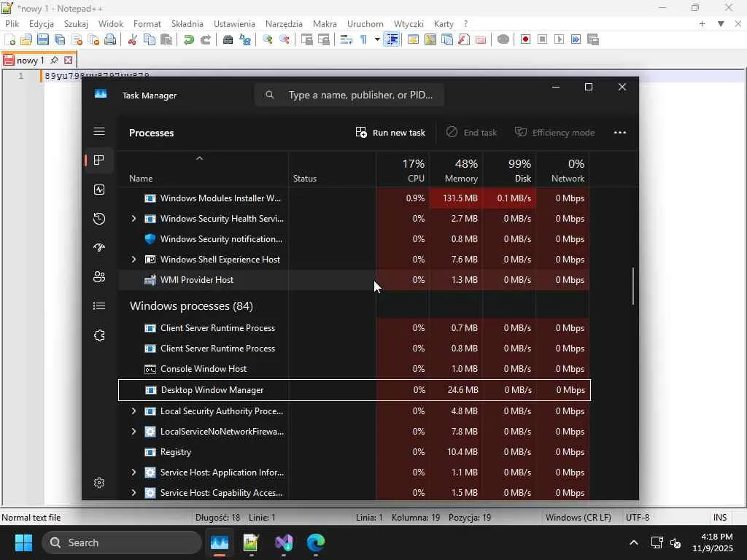This screenshot has width=747, height=560.
Task: Click the Redo icon in Notepad++ toolbar
Action: [205, 39]
